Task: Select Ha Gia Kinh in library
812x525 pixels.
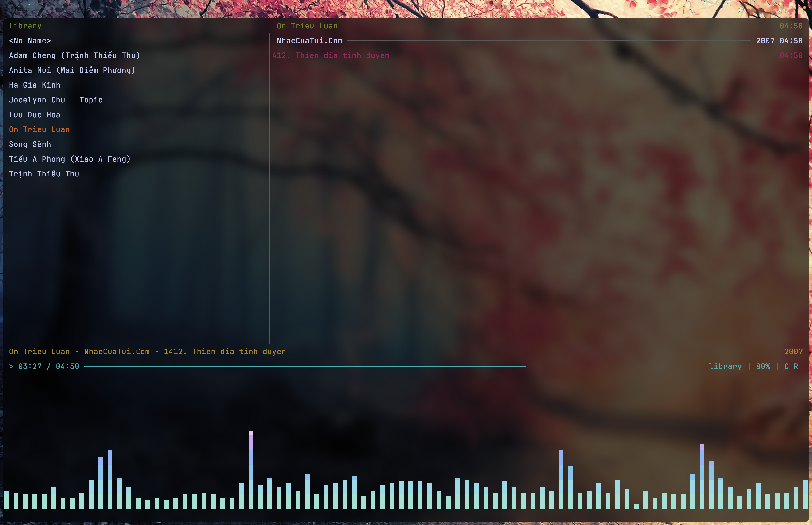Action: click(x=34, y=85)
